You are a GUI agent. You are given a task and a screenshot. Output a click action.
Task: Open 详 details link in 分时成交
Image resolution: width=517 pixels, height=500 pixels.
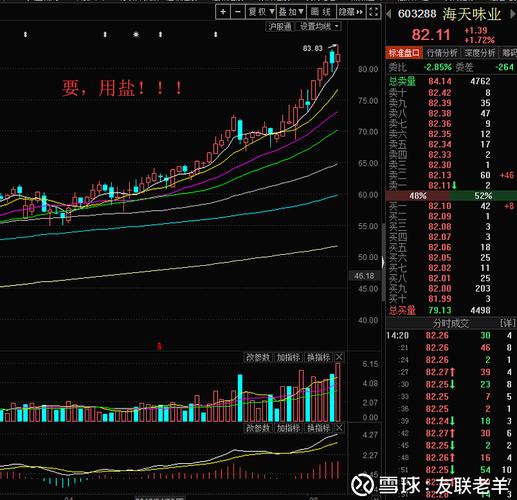pos(507,323)
